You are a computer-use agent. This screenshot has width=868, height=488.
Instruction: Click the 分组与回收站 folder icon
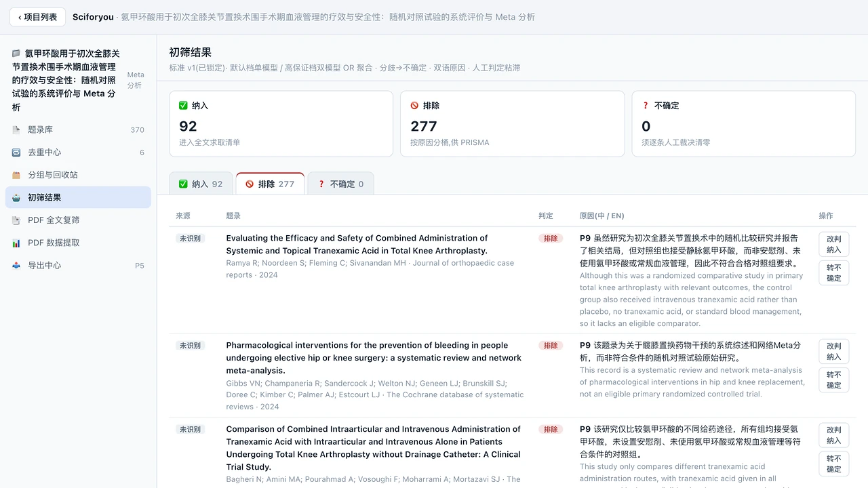click(x=16, y=175)
